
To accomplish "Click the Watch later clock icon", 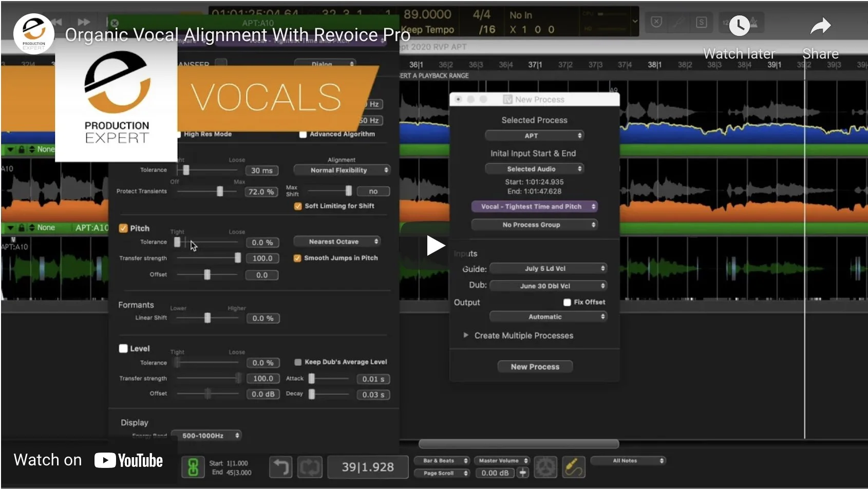I will tap(739, 26).
